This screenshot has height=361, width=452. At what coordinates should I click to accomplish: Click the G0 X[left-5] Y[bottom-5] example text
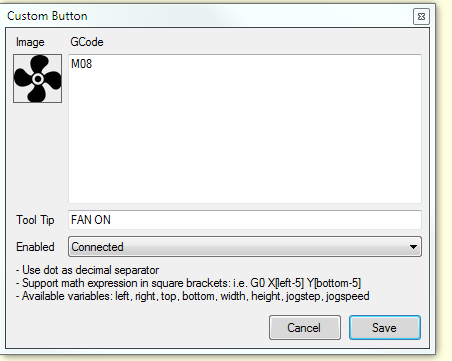pos(305,283)
